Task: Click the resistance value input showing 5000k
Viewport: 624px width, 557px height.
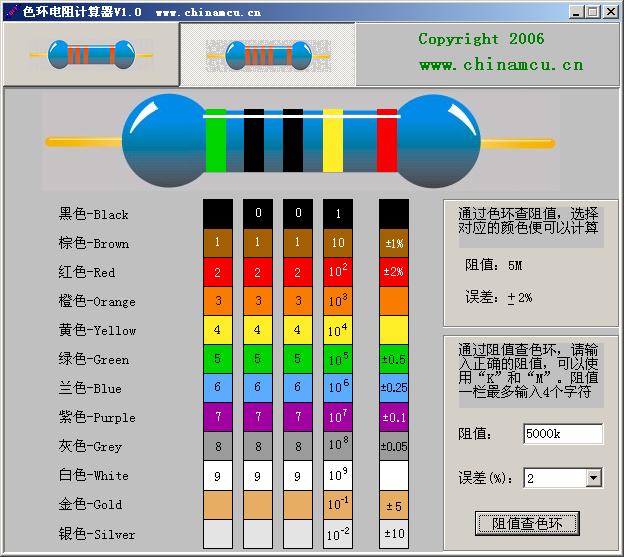Action: coord(563,433)
